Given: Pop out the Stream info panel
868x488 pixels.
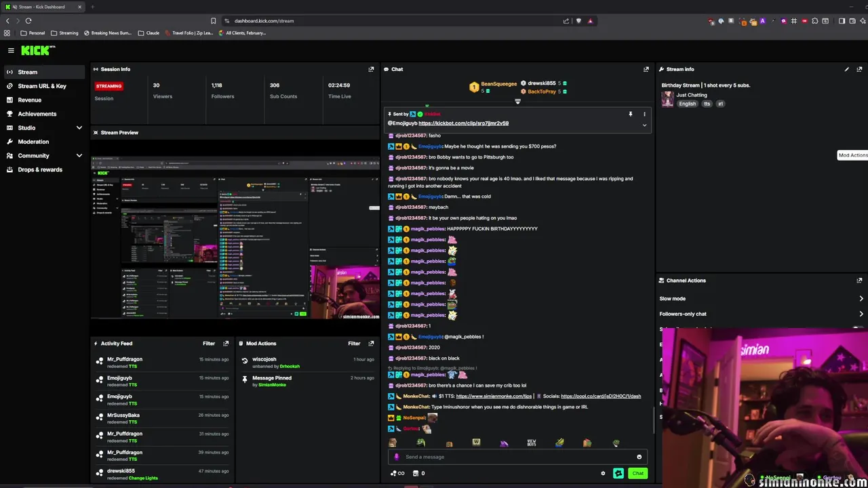Looking at the screenshot, I should [859, 69].
